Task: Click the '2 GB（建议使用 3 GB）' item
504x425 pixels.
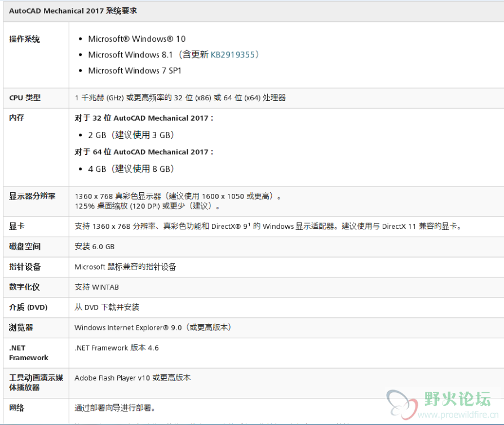Action: 131,135
